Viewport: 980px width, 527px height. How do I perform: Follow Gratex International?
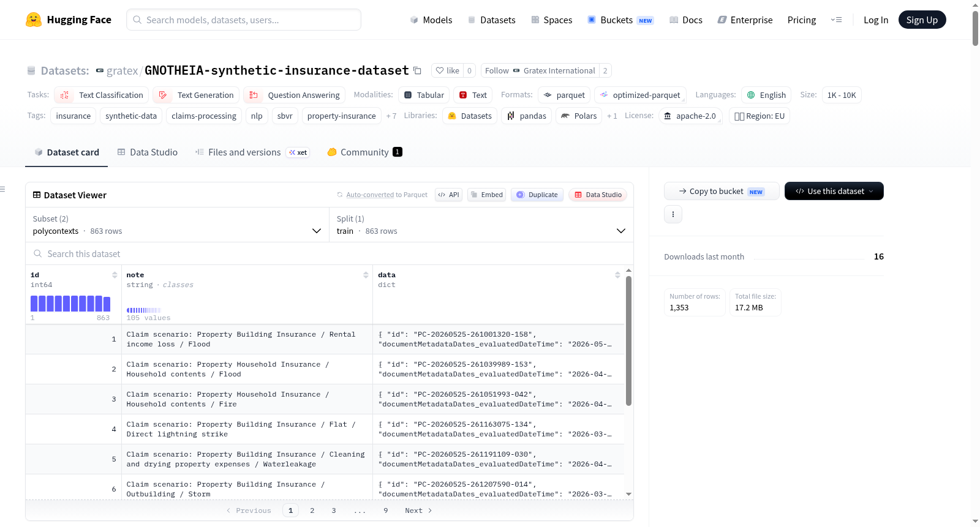coord(540,70)
